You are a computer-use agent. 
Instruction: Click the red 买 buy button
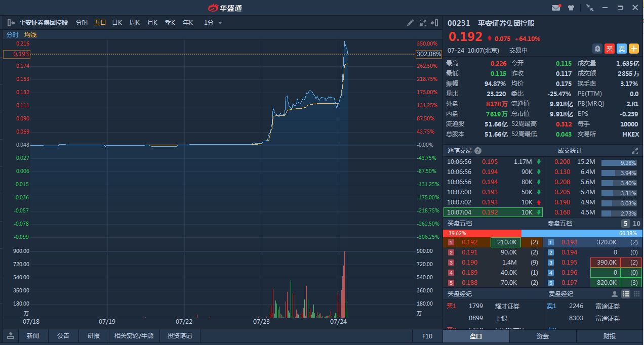pyautogui.click(x=610, y=49)
